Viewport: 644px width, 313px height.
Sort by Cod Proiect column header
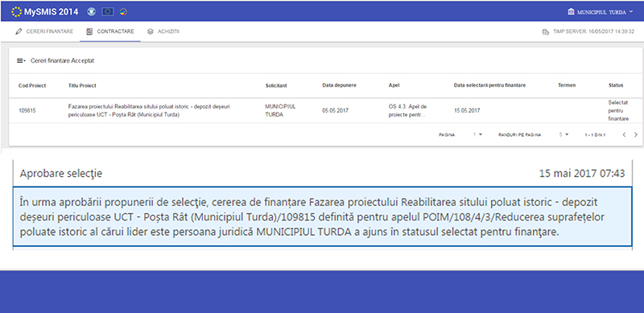32,85
